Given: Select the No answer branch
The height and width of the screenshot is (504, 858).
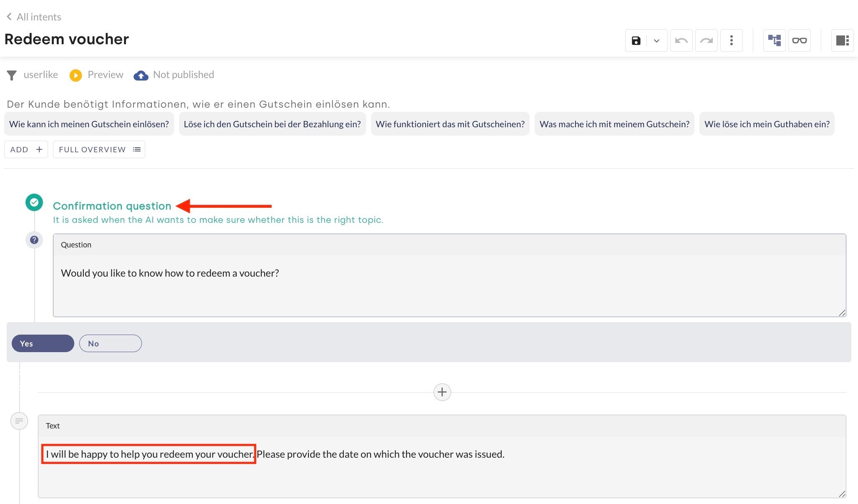Looking at the screenshot, I should [x=110, y=343].
